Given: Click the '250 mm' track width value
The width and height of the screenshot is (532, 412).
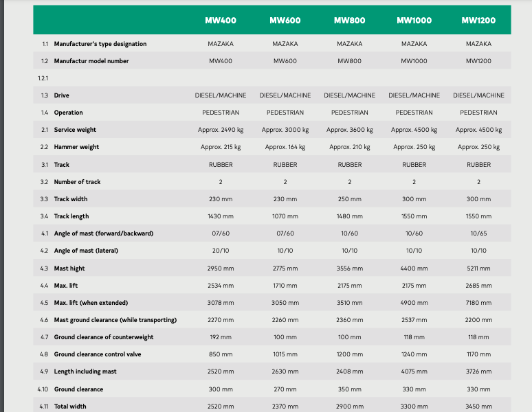Looking at the screenshot, I should [x=349, y=199].
